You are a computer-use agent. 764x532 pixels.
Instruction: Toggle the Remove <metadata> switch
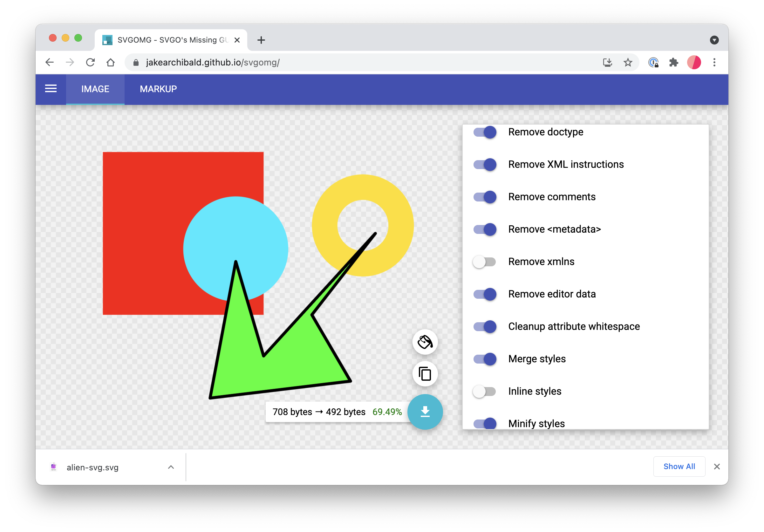[x=484, y=229]
